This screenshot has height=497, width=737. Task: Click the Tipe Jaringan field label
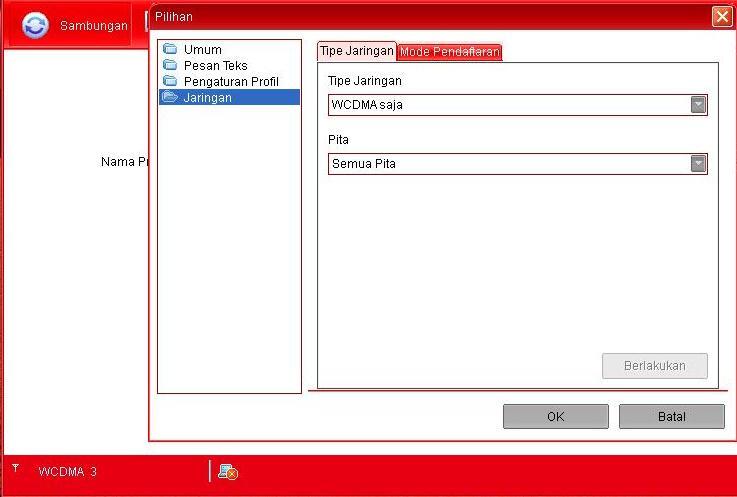point(365,81)
